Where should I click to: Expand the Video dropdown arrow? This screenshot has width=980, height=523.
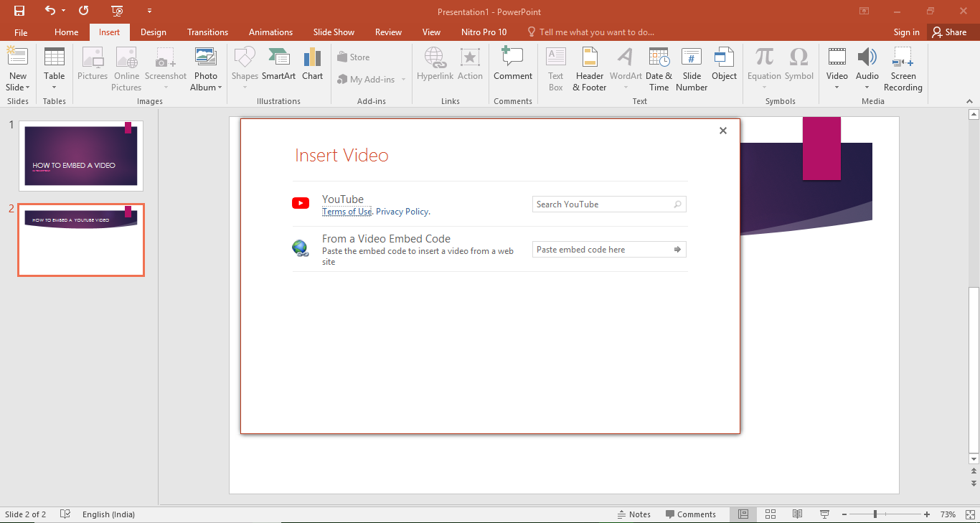click(837, 88)
